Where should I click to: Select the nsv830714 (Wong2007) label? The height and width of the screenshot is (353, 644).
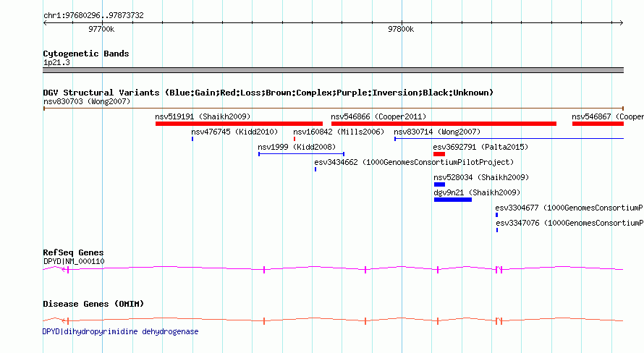[437, 132]
